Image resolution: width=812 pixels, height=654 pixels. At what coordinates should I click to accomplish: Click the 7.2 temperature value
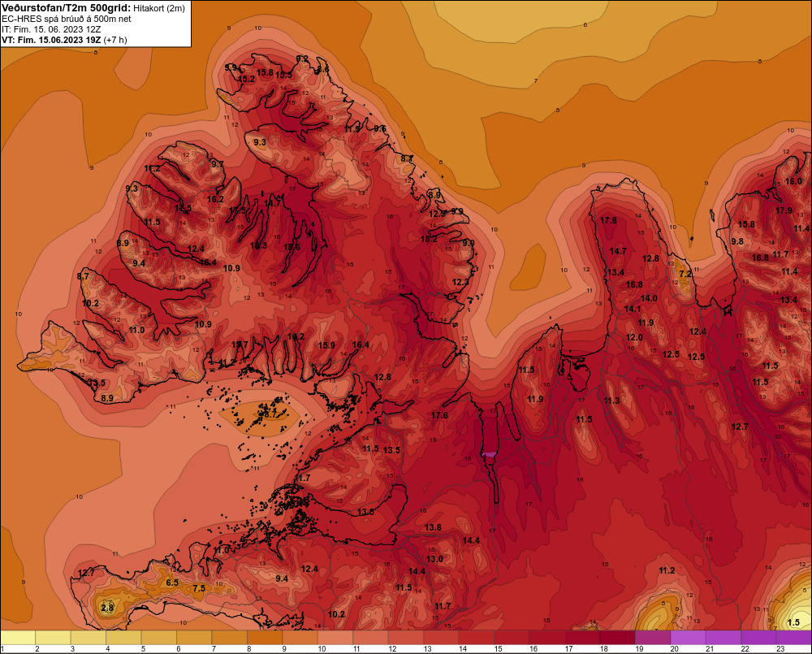coord(685,274)
